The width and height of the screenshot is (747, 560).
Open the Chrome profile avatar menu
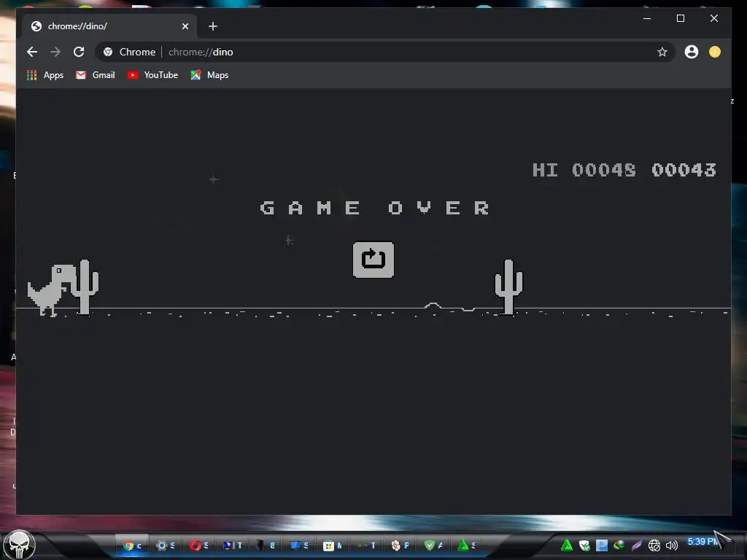[692, 52]
